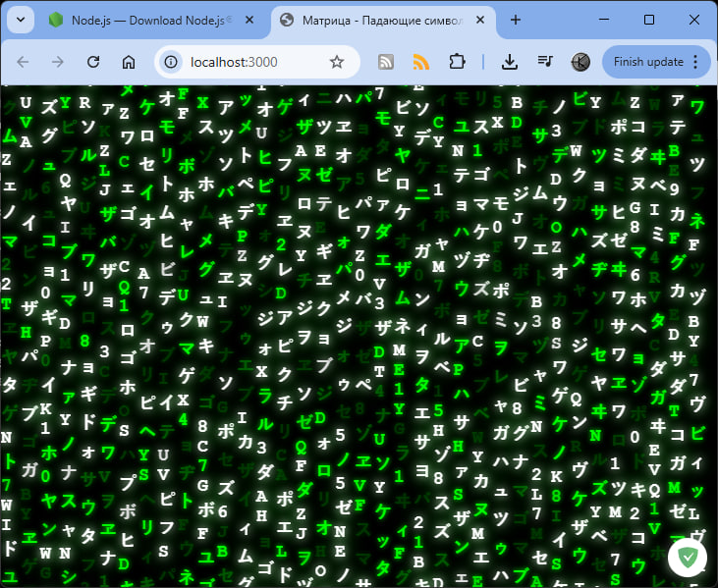Show the browser downloads
This screenshot has width=718, height=588.
510,62
